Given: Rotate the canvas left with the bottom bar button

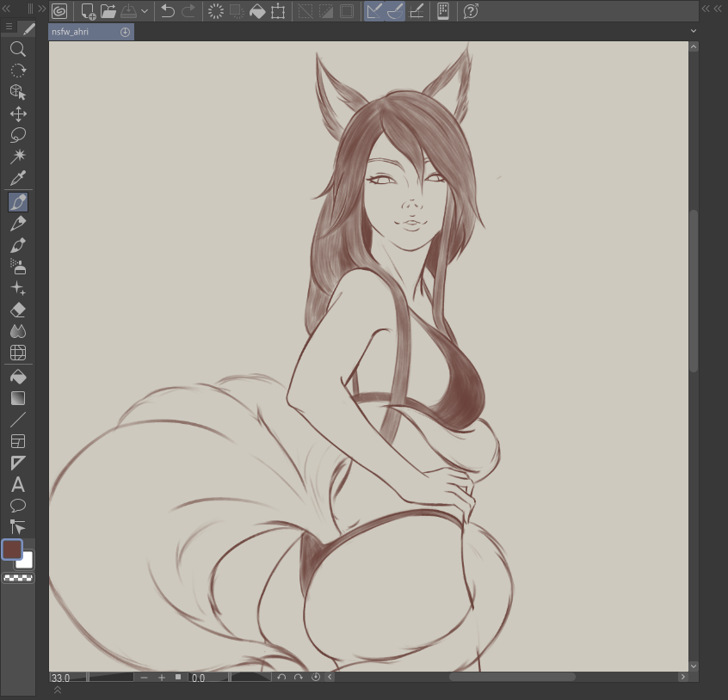Looking at the screenshot, I should (x=281, y=678).
